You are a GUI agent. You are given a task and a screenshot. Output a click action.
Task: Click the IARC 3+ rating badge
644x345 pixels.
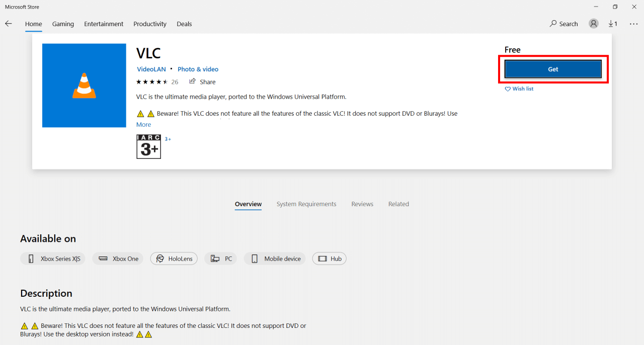(148, 147)
